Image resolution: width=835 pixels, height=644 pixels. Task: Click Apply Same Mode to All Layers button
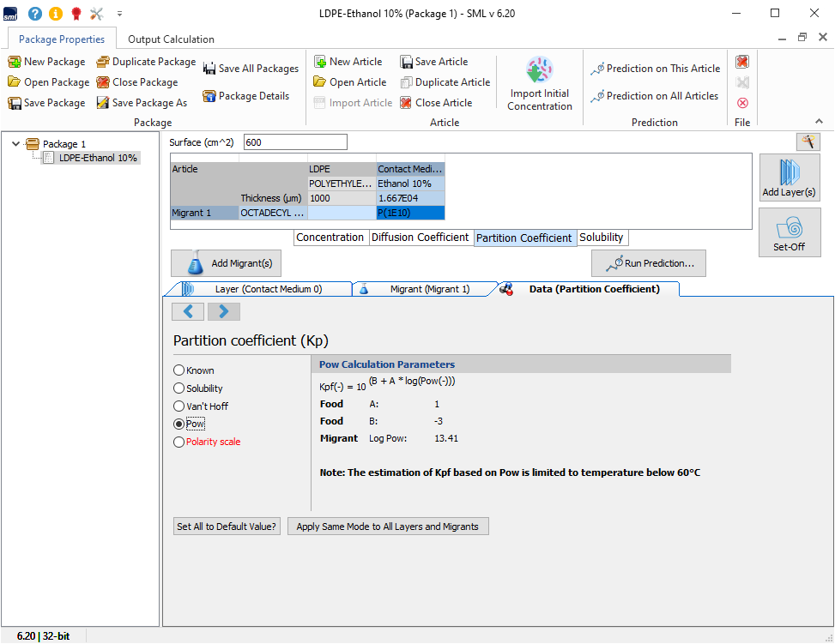[387, 527]
